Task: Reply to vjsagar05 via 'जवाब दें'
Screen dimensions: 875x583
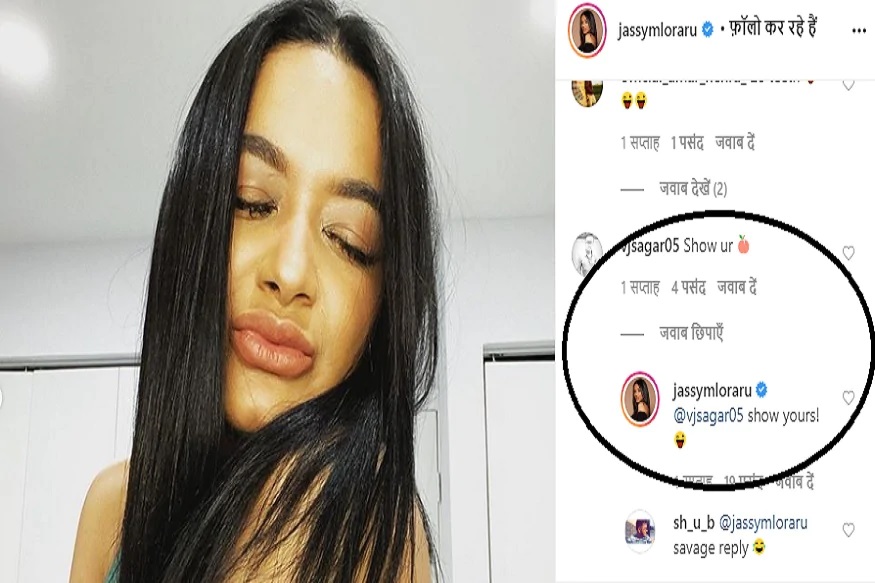Action: (x=737, y=287)
